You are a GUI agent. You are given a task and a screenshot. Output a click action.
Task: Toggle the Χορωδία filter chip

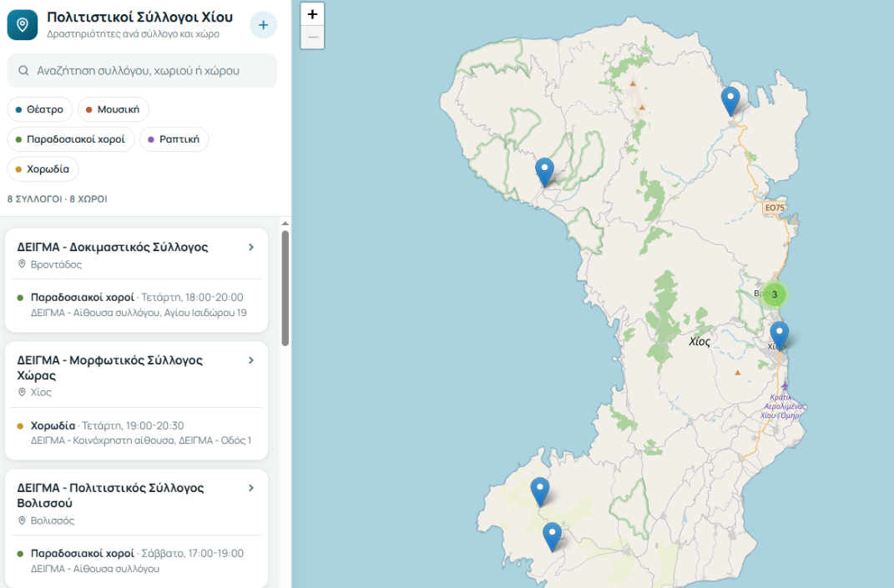[x=43, y=169]
